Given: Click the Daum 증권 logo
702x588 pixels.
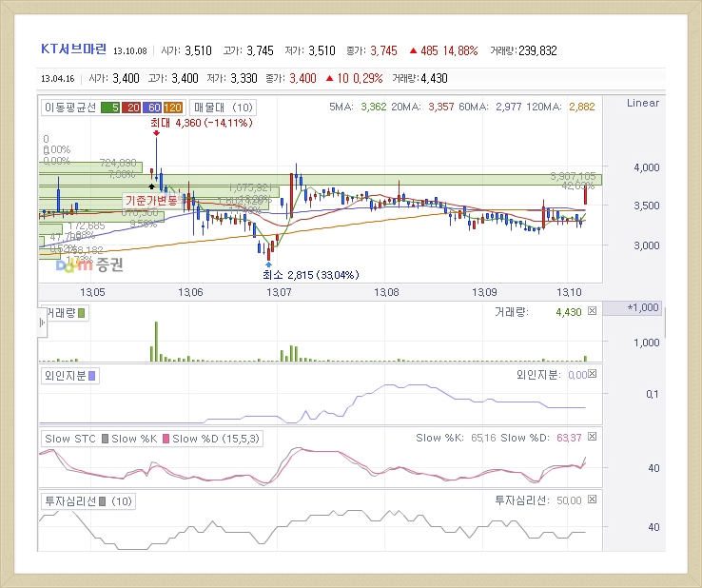Looking at the screenshot, I should click(x=89, y=265).
